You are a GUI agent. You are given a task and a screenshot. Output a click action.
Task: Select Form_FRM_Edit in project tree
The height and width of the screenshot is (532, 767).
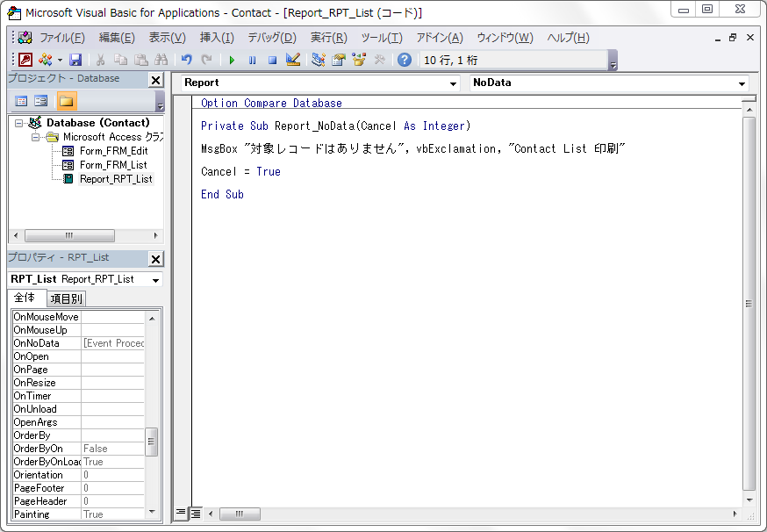(113, 151)
